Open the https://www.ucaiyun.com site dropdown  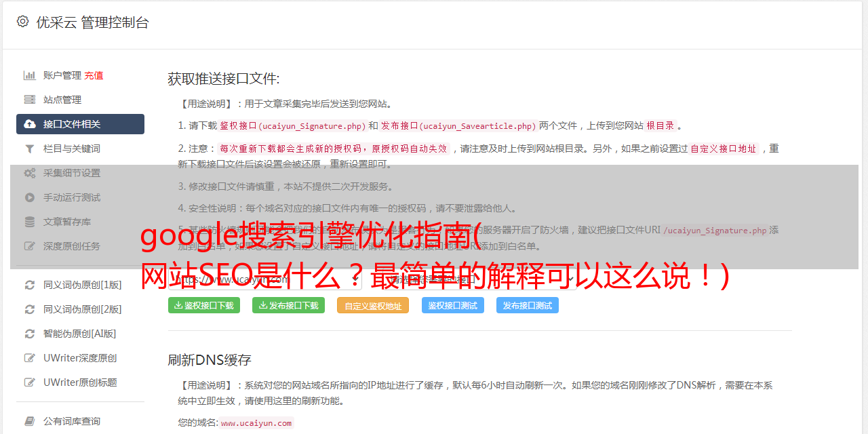click(265, 278)
